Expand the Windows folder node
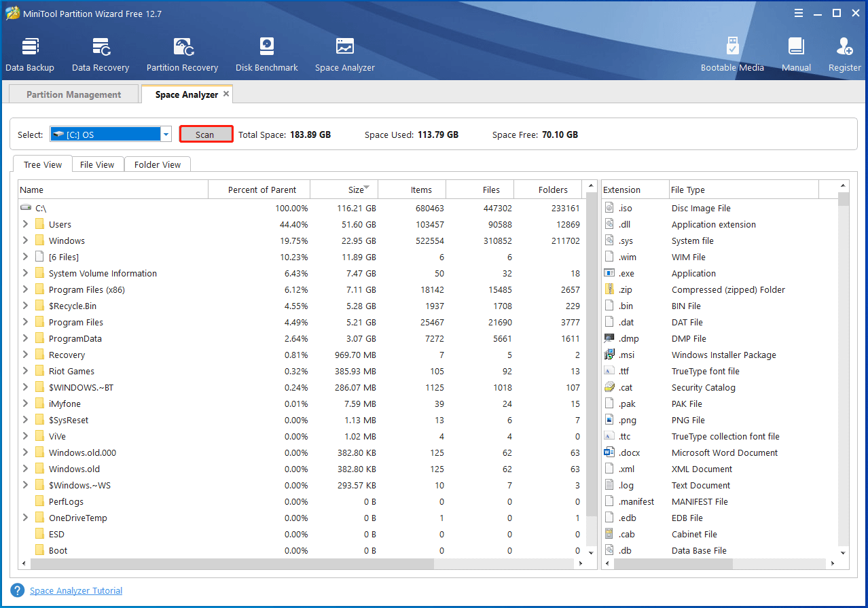Screen dimensions: 868x608 point(25,240)
